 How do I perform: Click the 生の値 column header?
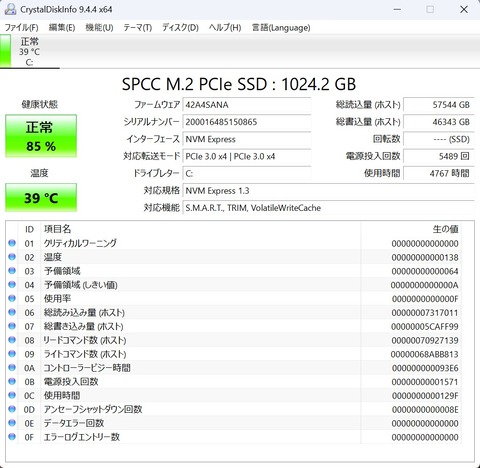(445, 229)
